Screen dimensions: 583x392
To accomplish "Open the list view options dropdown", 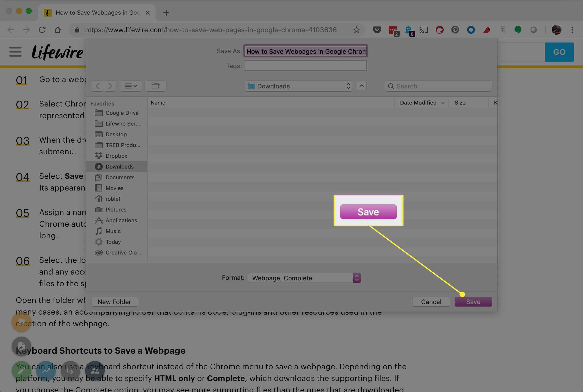I will point(131,86).
